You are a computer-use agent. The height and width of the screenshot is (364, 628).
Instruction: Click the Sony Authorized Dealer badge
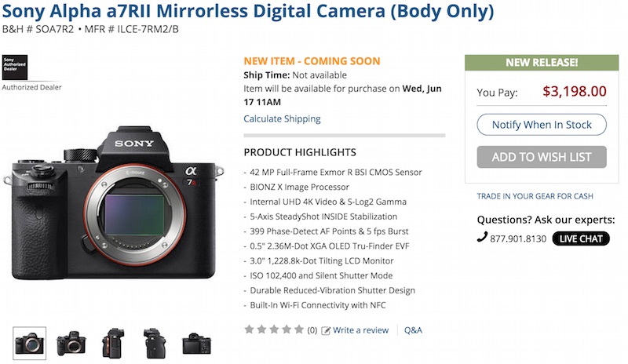click(16, 67)
